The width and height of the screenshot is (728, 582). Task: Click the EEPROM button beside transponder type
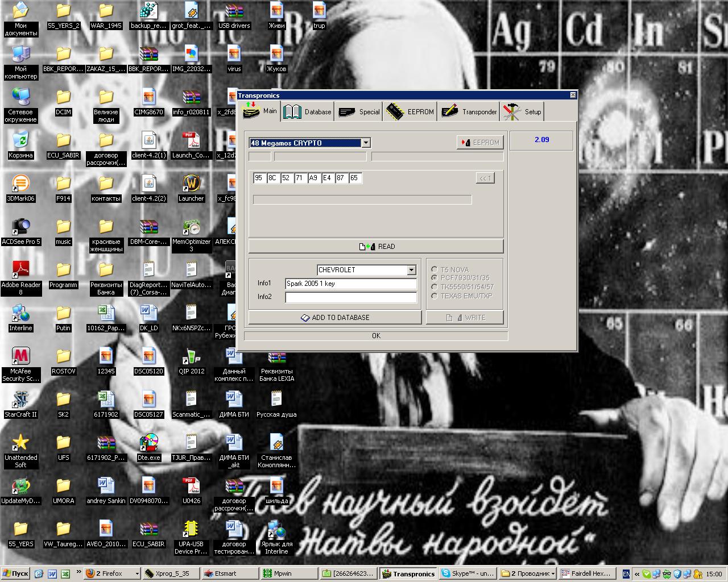click(x=480, y=143)
